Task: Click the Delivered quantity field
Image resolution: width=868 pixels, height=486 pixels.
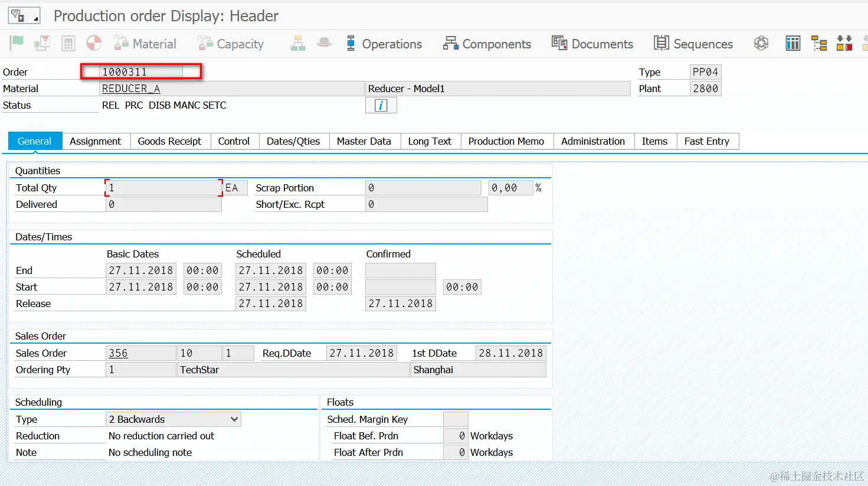Action: (x=163, y=204)
